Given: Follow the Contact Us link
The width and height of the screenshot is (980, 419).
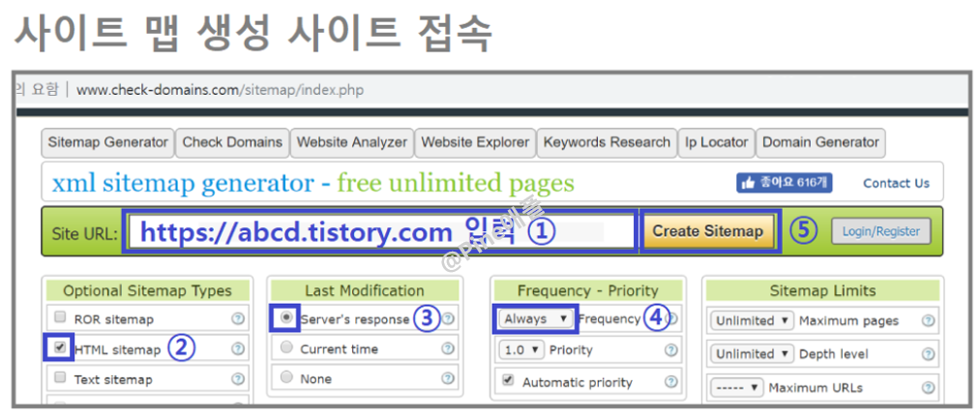Looking at the screenshot, I should [896, 183].
